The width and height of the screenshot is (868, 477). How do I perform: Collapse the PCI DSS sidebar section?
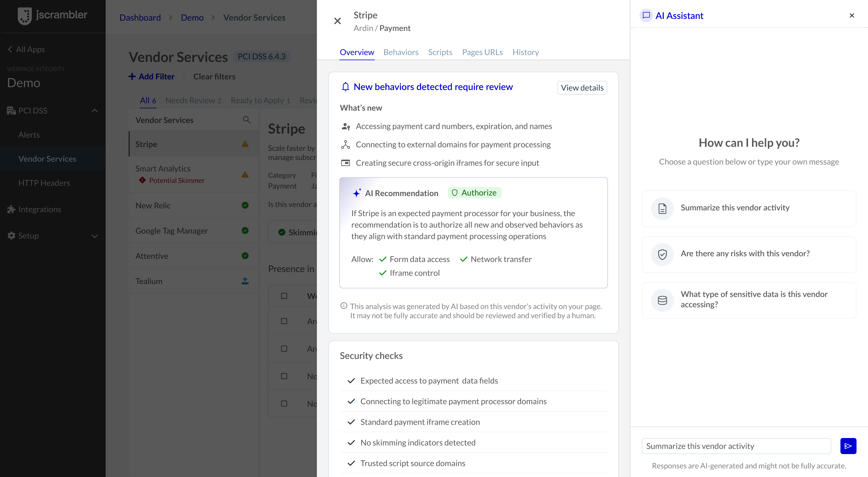tap(94, 110)
